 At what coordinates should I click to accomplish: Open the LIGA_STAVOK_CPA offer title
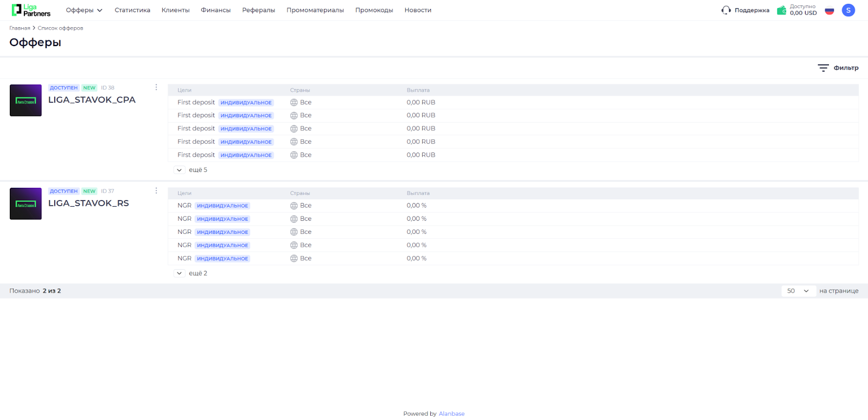tap(92, 100)
